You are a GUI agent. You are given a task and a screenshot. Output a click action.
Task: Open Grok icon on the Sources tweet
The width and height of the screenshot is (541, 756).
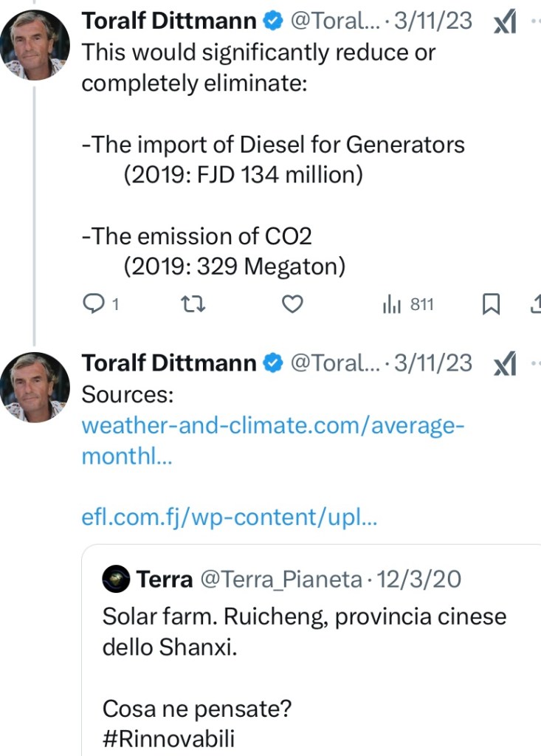504,363
